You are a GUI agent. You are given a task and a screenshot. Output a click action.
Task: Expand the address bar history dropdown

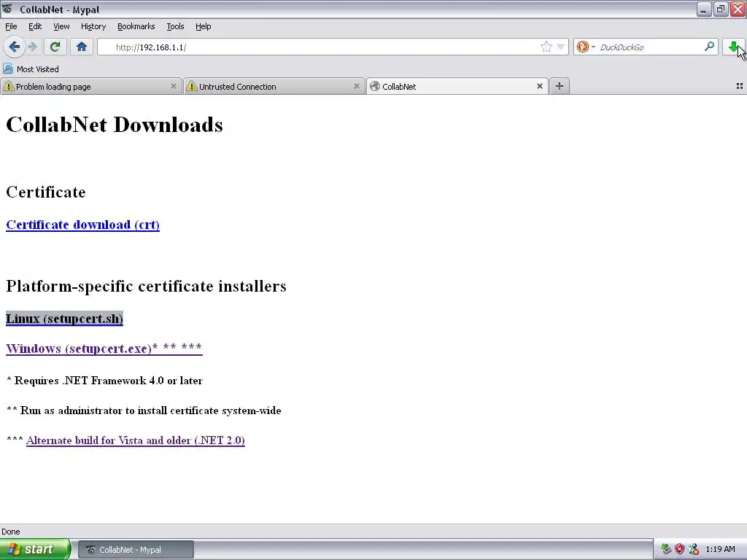[x=561, y=47]
